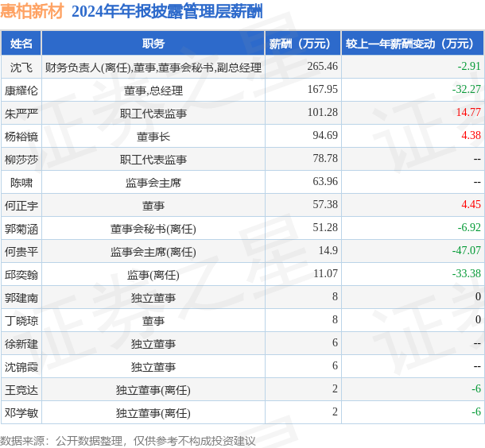This screenshot has height=448, width=485.
Task: Click the position 董事会秘书(离任)
Action: [x=153, y=229]
